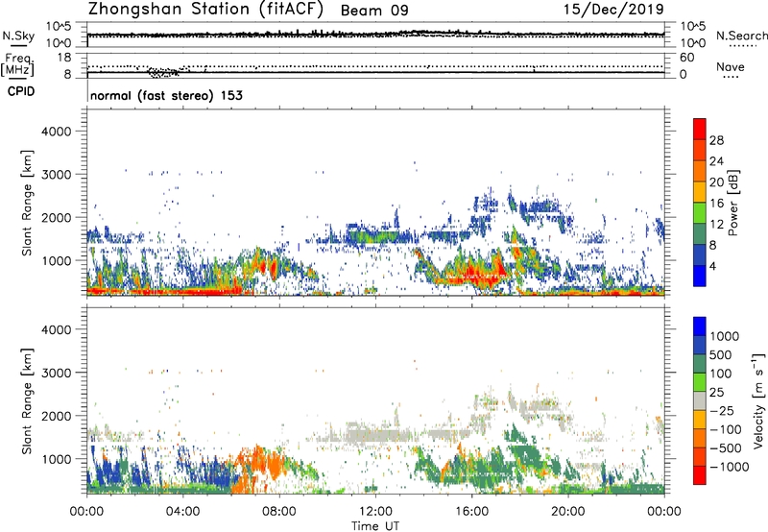Click the 2000 tick label on velocity panel
This screenshot has width=768, height=532.
[56, 416]
